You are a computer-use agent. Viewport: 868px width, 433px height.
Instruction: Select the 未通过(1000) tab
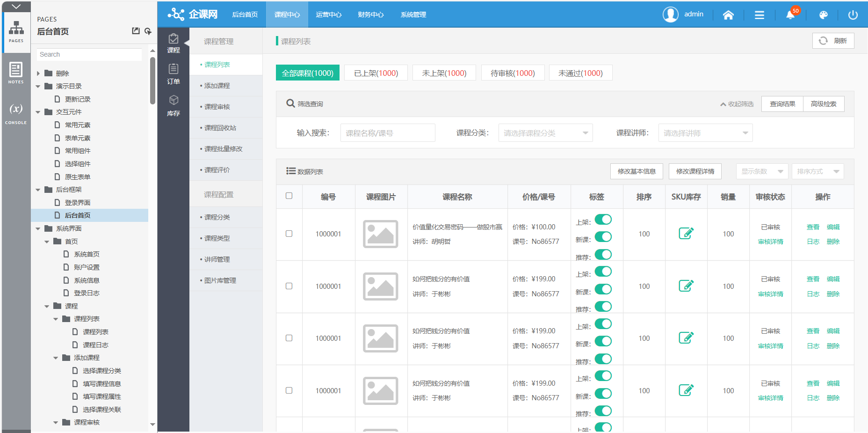(x=580, y=73)
